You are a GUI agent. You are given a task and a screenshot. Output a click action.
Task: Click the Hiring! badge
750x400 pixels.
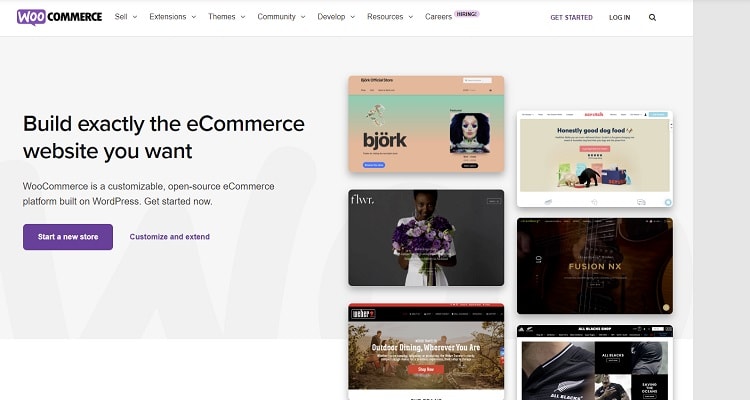click(x=466, y=14)
